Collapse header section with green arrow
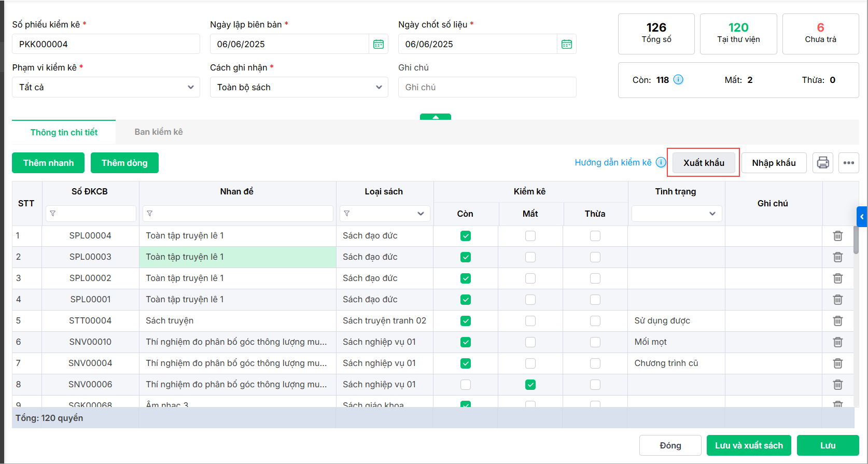Viewport: 868px width, 464px height. tap(436, 117)
